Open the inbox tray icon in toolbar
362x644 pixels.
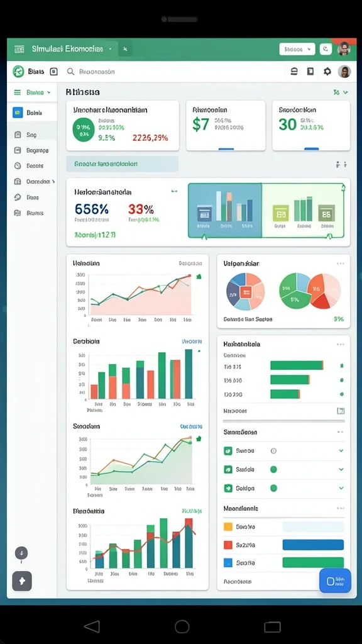click(x=294, y=72)
